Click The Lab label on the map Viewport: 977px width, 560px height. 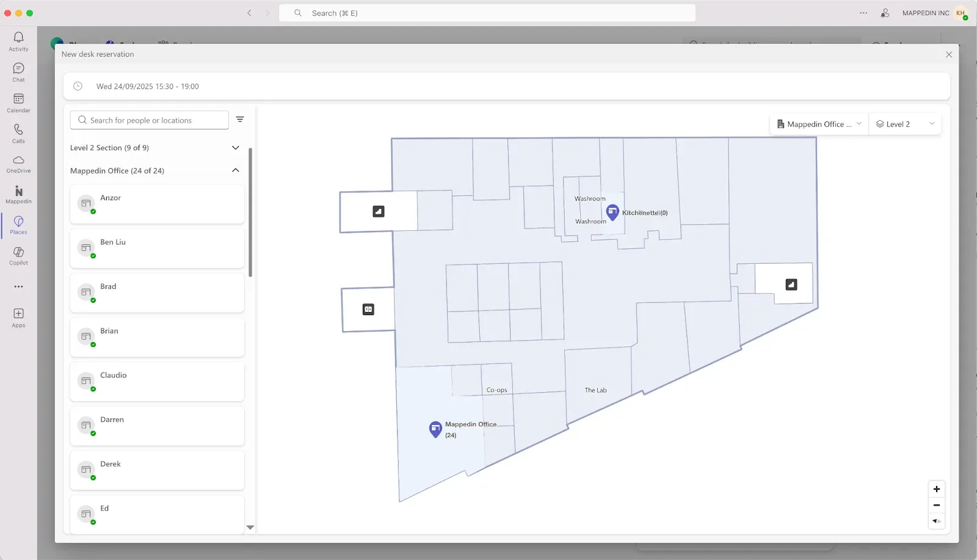click(x=595, y=390)
